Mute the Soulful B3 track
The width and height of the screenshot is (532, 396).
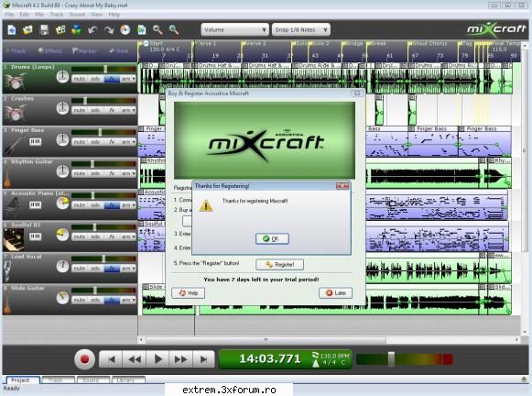point(80,236)
